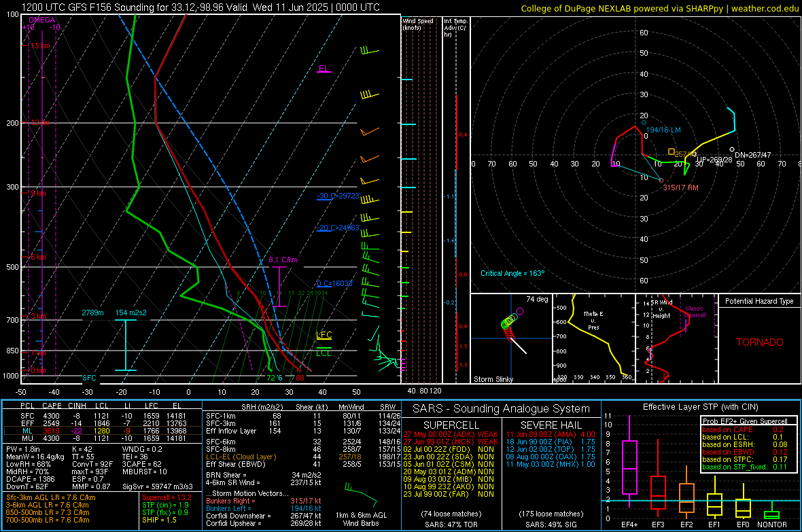Click the magenta EF4+ box plot
802x532 pixels.
pos(629,463)
